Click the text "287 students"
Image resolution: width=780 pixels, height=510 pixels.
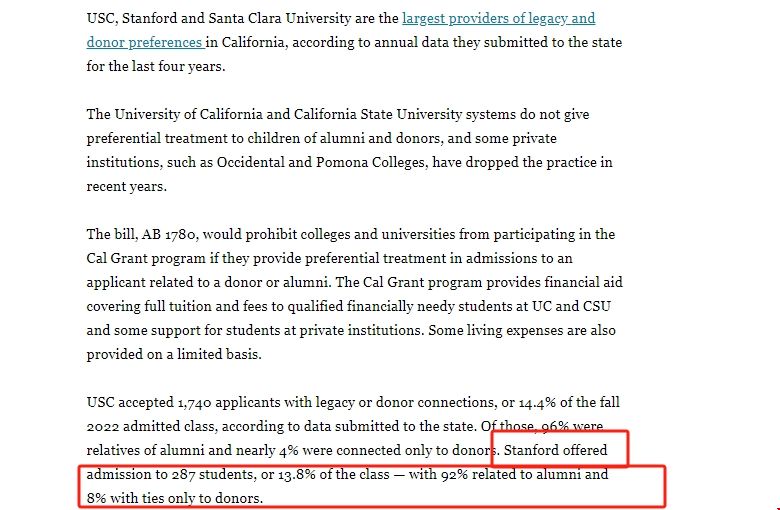(197, 475)
